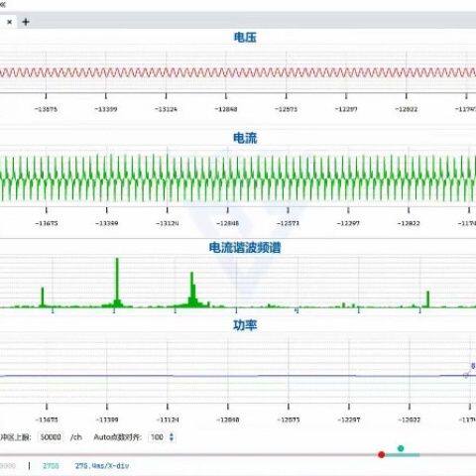Click the far-right spectrum peak in the harmonic chart

coord(428,298)
